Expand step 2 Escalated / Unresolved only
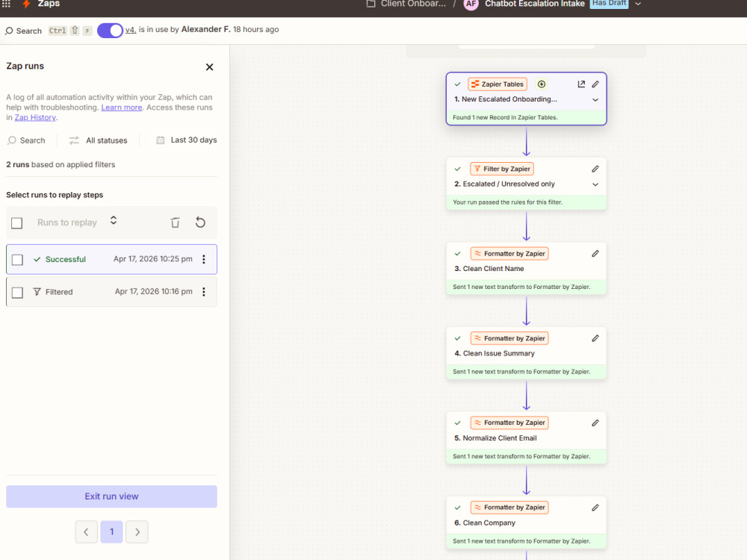The height and width of the screenshot is (560, 747). 595,184
